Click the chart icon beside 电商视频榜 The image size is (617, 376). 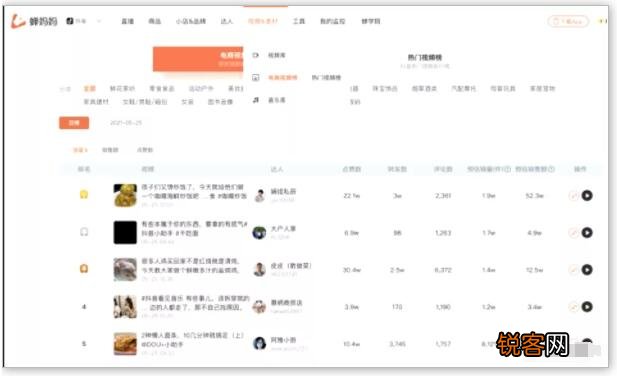click(256, 77)
